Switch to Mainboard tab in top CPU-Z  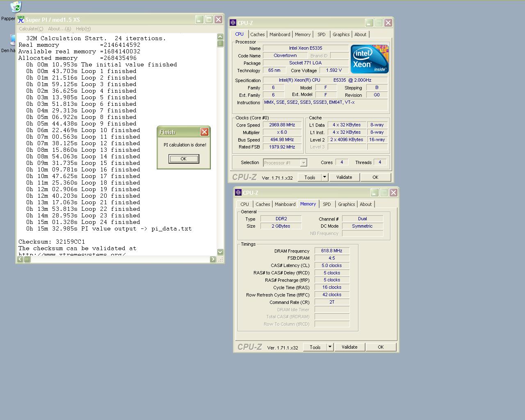[x=280, y=34]
